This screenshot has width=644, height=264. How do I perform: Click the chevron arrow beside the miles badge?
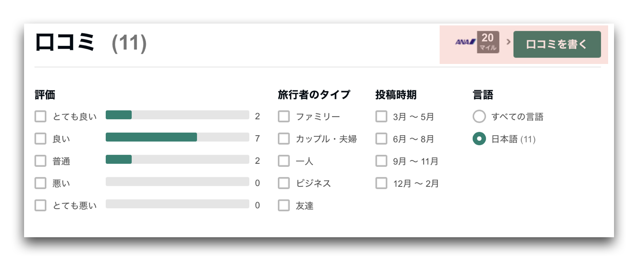pyautogui.click(x=508, y=42)
